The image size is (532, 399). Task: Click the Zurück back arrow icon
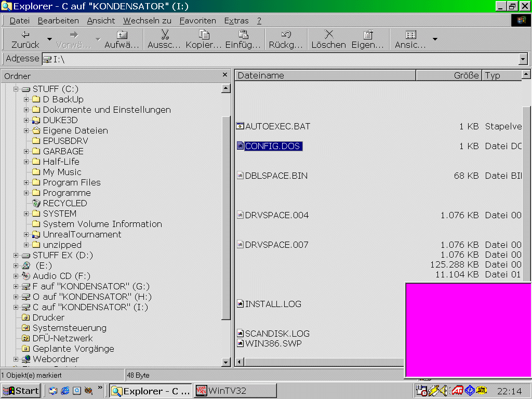point(25,35)
